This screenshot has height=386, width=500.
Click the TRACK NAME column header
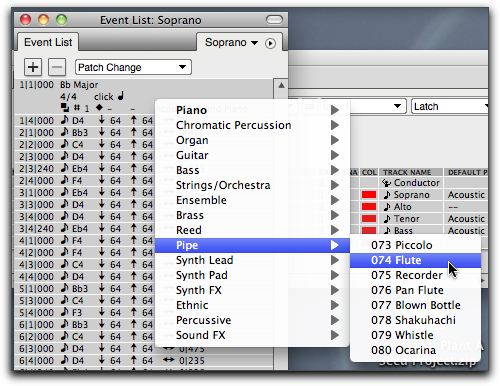tap(411, 172)
